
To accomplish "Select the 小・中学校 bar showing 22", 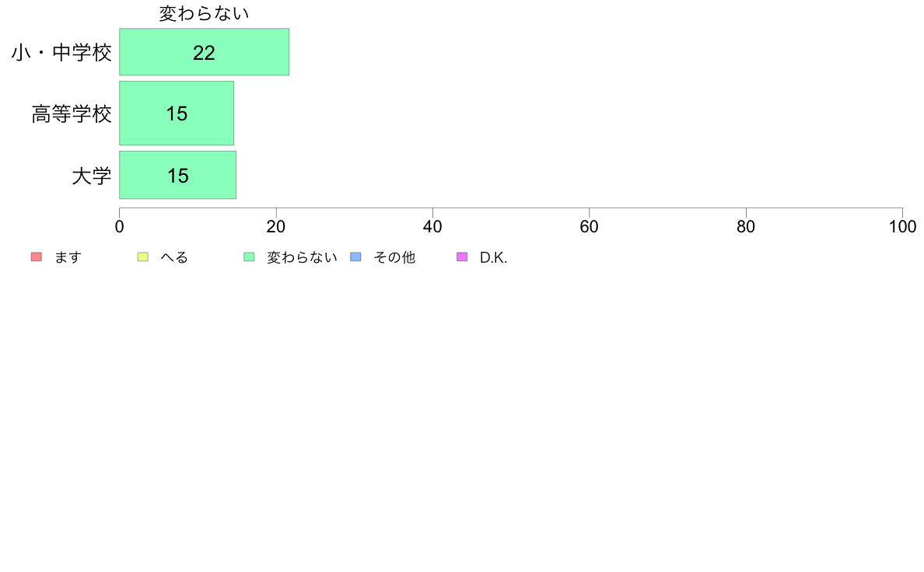I will [x=205, y=52].
